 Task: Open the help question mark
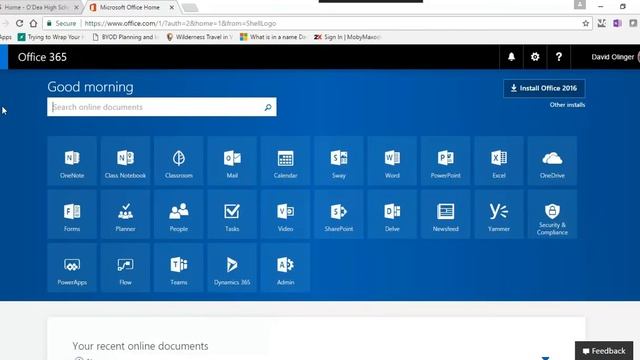pos(558,57)
